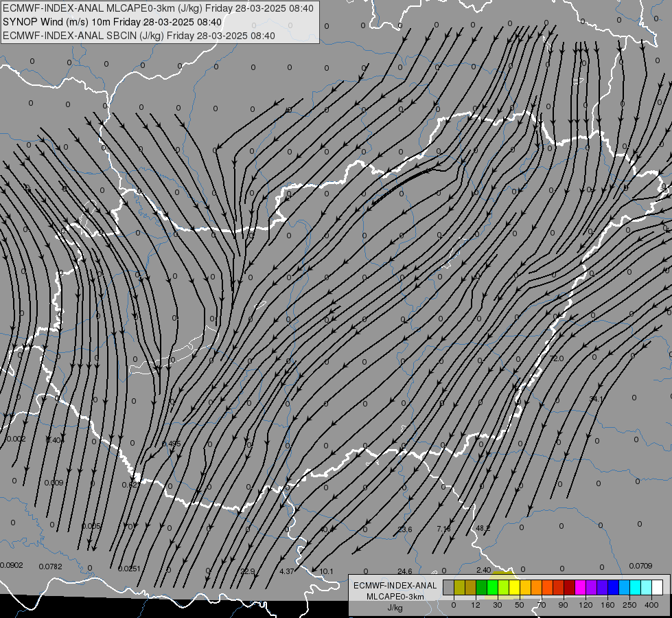Click the legend tick label 70

coord(542,605)
